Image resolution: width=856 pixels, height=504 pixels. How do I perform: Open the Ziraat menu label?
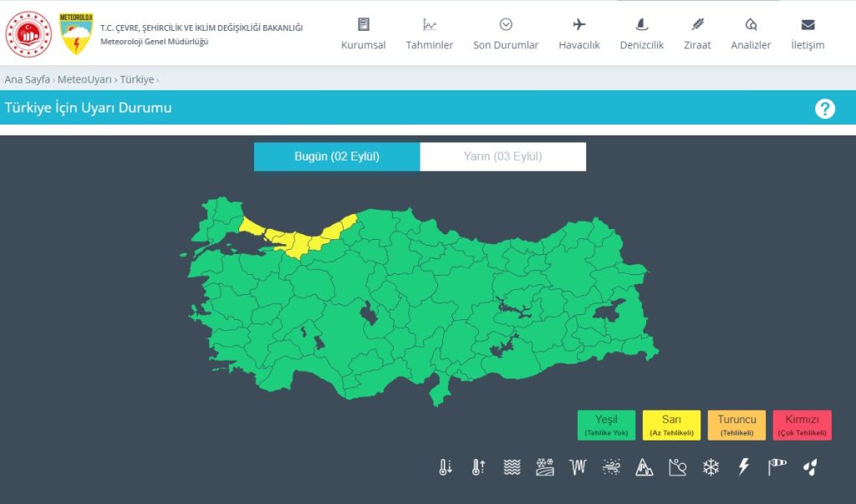coord(698,45)
